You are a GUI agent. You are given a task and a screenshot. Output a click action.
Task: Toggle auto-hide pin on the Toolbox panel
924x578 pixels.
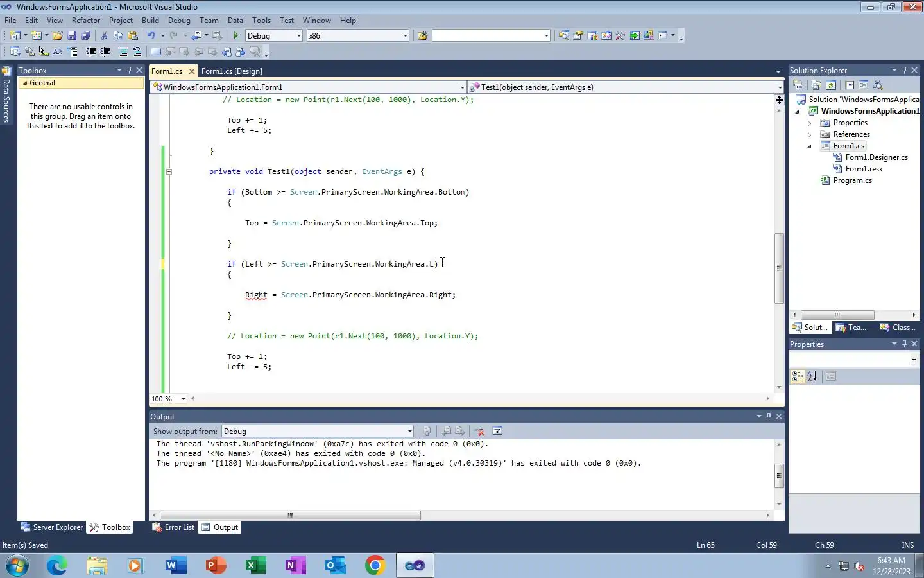click(x=129, y=70)
